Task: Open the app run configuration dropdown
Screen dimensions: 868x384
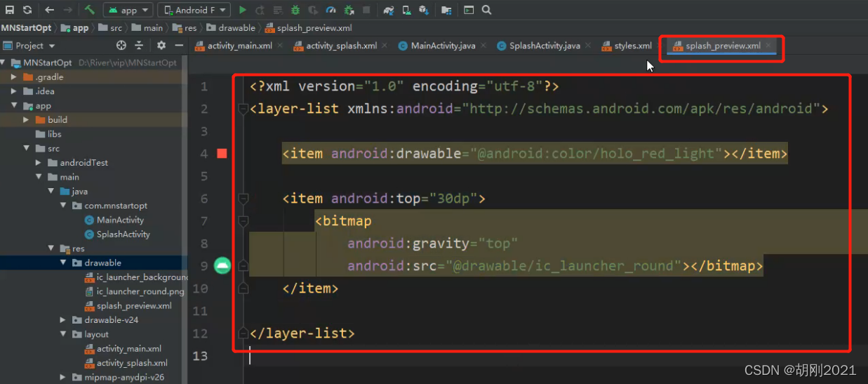Action: 128,10
